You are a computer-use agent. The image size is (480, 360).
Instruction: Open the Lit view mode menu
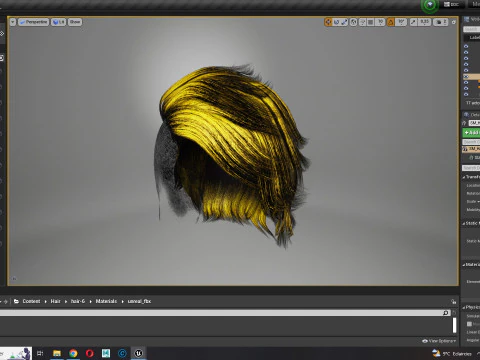pyautogui.click(x=58, y=22)
